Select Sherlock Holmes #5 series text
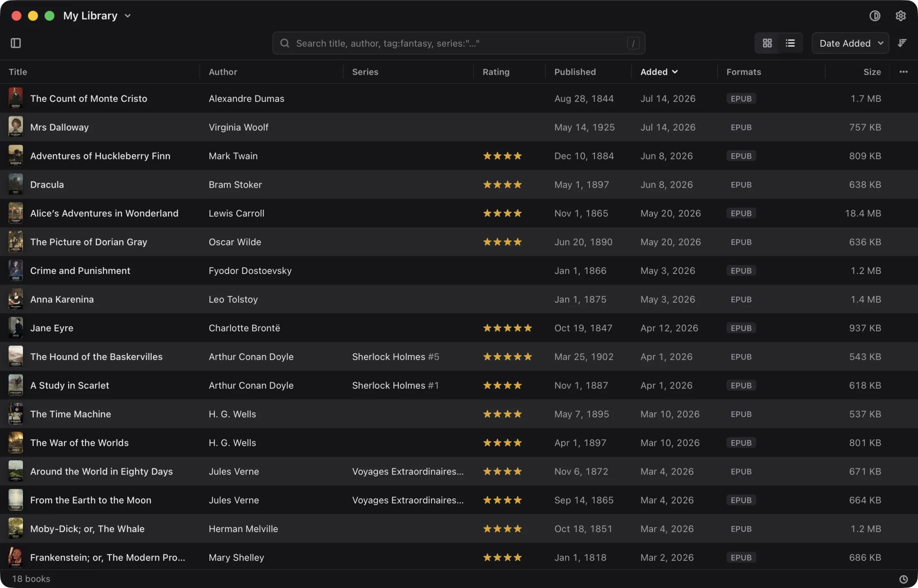This screenshot has height=588, width=918. [396, 357]
